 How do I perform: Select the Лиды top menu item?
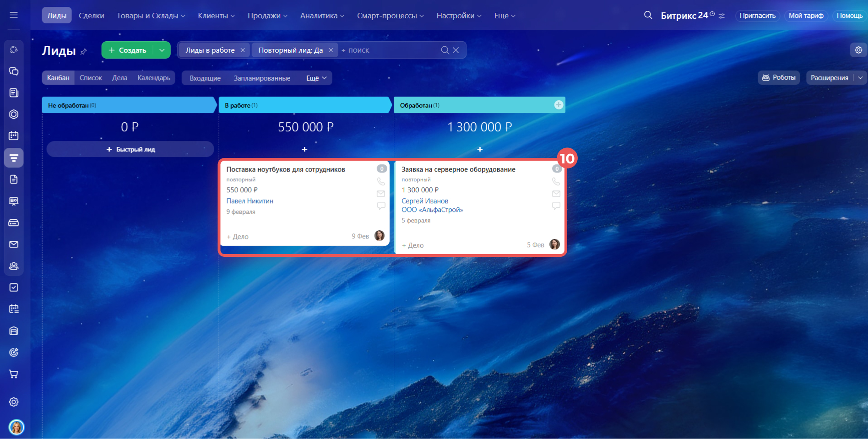[x=57, y=16]
